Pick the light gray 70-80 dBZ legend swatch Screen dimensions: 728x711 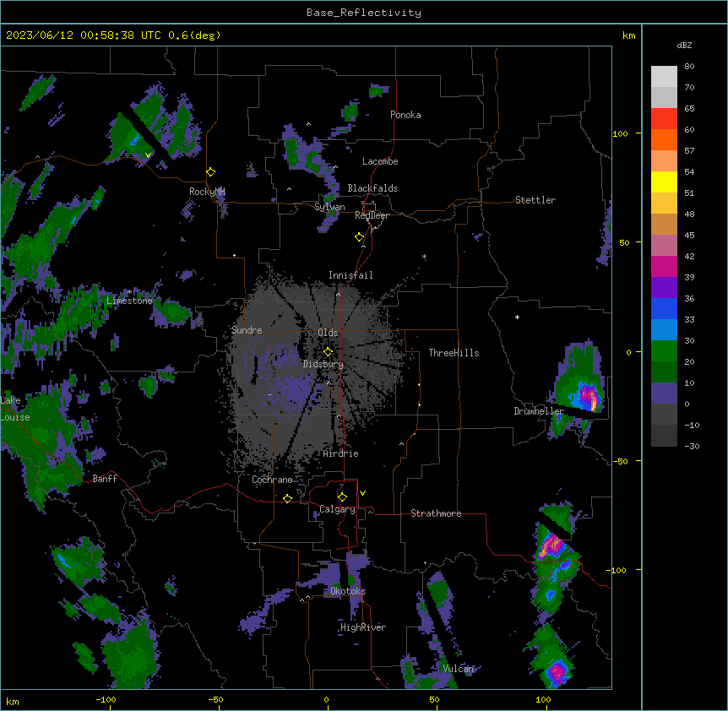click(664, 77)
